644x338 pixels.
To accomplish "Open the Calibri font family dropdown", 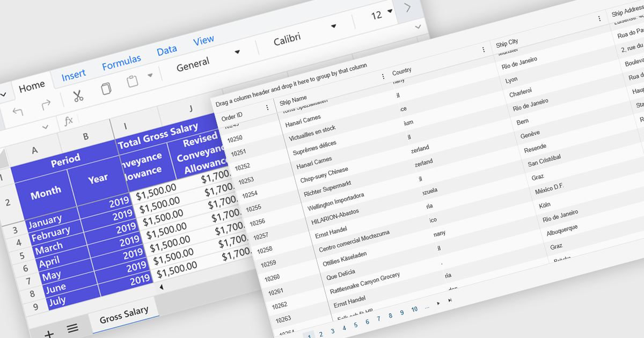I will click(333, 26).
